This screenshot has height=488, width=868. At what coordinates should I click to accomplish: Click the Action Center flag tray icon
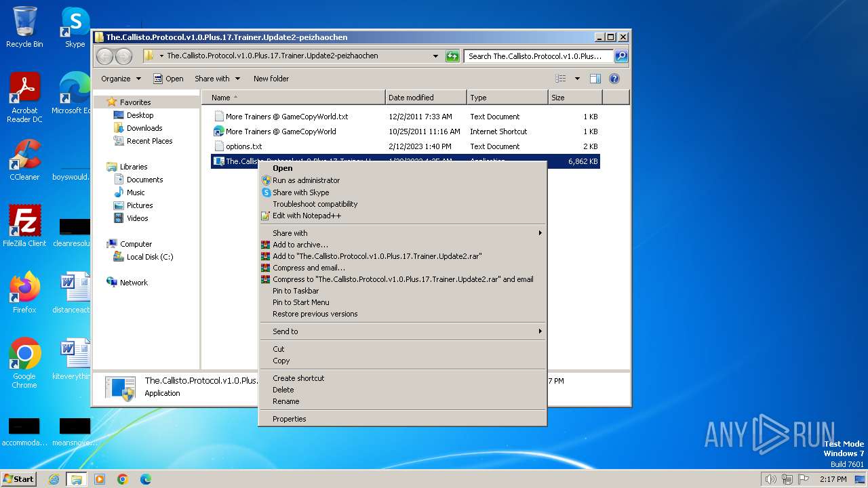click(x=804, y=479)
